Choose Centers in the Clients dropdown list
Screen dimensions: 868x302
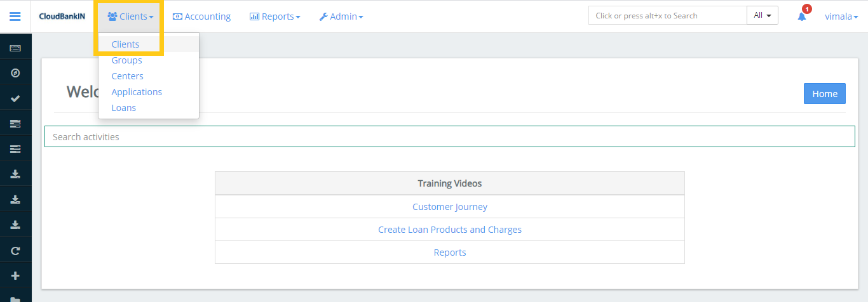(127, 76)
